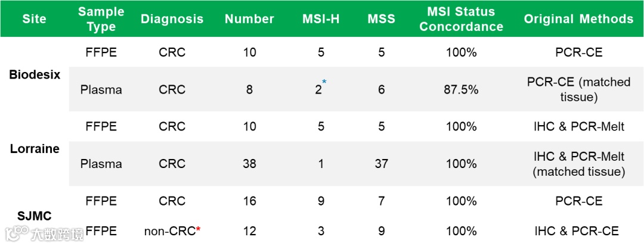The height and width of the screenshot is (246, 644).
Task: Click the PCR-CE (matched tissue) cell
Action: pos(578,89)
